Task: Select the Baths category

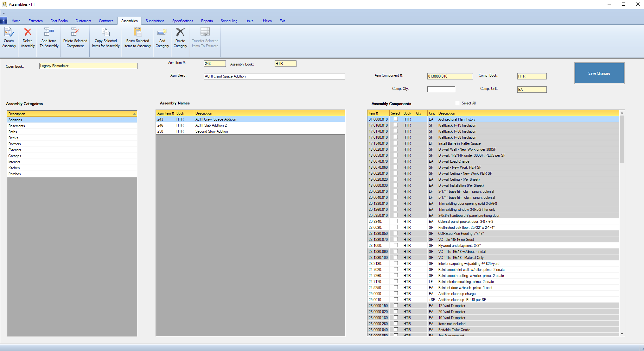Action: (x=72, y=132)
